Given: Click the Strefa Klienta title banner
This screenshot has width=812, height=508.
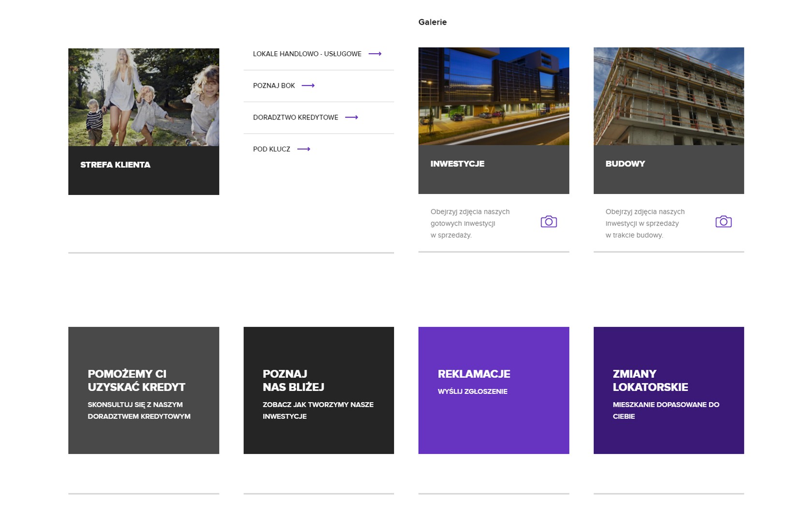Looking at the screenshot, I should (144, 170).
